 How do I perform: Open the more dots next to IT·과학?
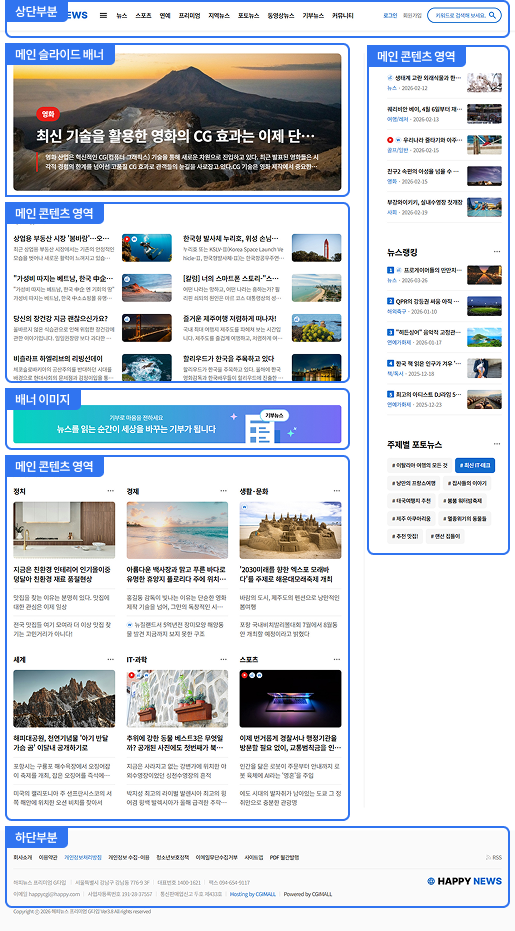[223, 660]
